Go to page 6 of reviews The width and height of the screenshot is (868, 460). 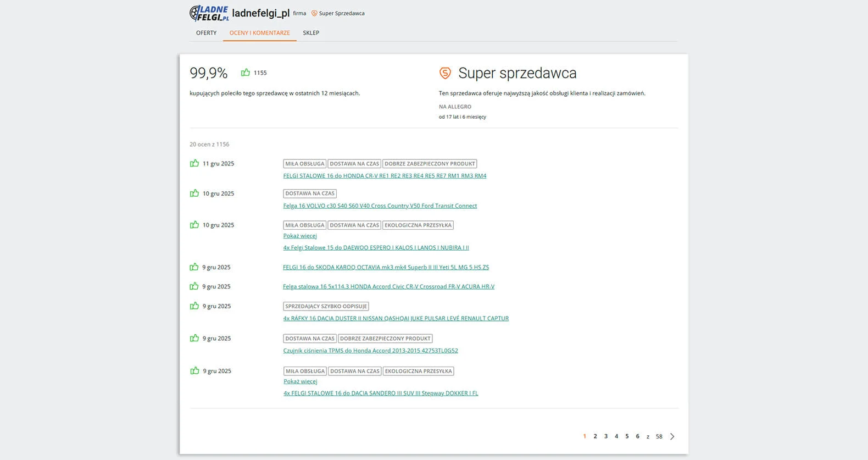(637, 436)
